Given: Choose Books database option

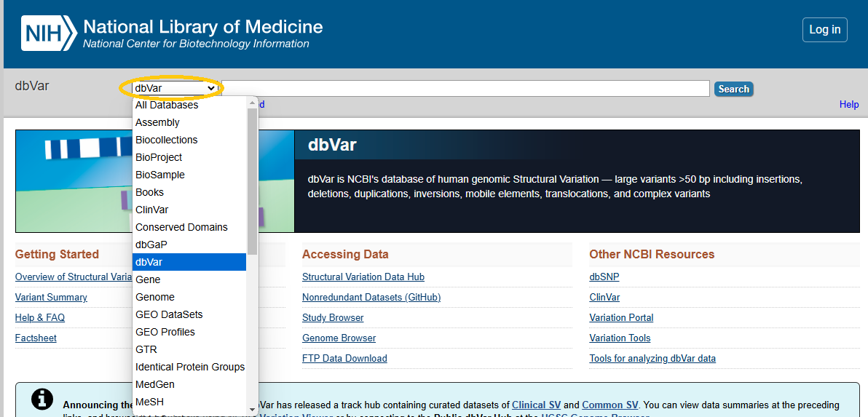Looking at the screenshot, I should point(189,192).
